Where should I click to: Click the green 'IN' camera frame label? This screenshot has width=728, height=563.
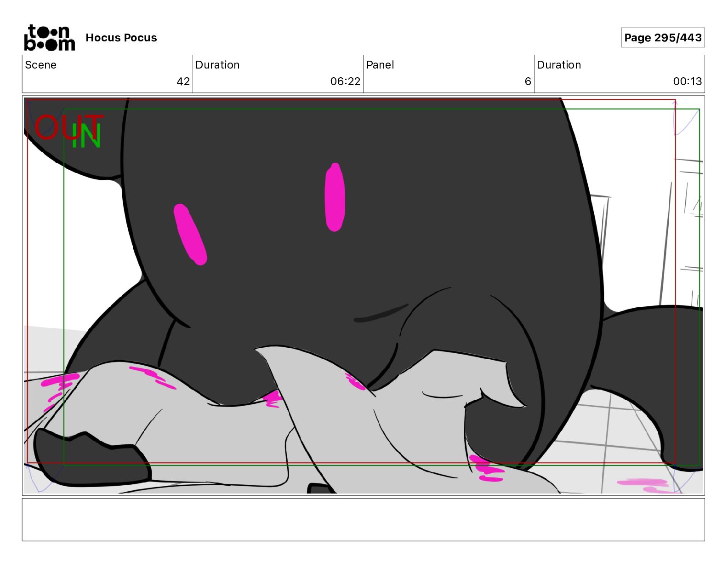[86, 136]
